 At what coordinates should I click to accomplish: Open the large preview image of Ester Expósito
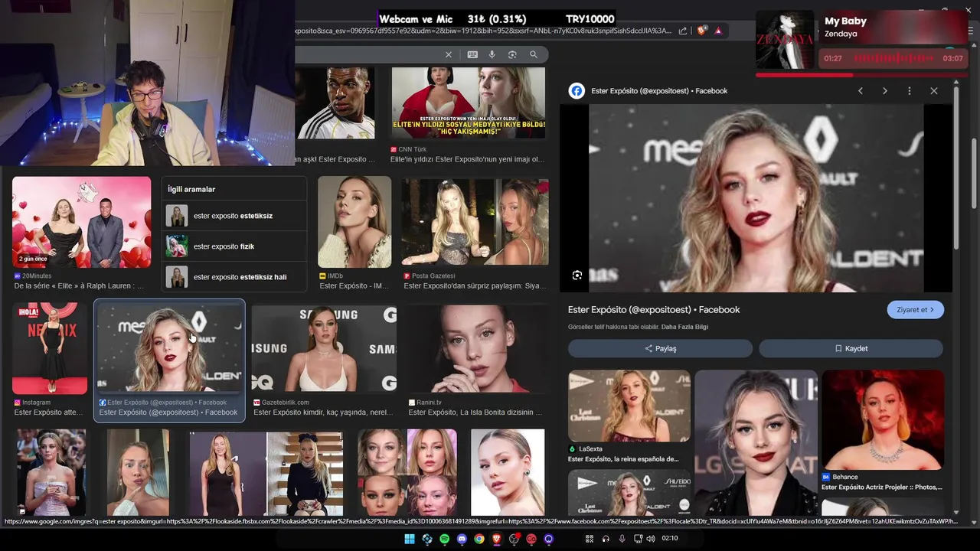(x=756, y=198)
